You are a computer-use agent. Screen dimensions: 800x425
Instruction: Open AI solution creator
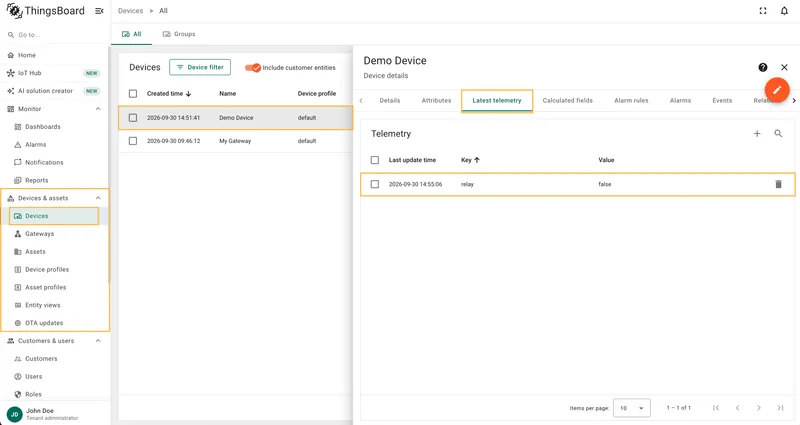point(55,91)
